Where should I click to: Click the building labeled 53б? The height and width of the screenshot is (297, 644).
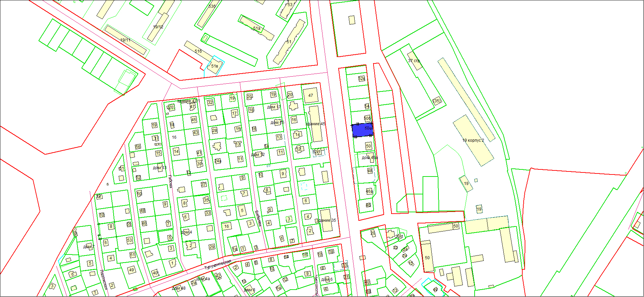(212, 6)
